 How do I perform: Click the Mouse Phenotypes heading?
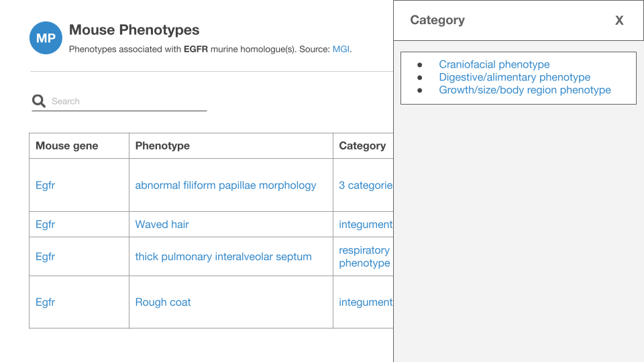(x=134, y=30)
